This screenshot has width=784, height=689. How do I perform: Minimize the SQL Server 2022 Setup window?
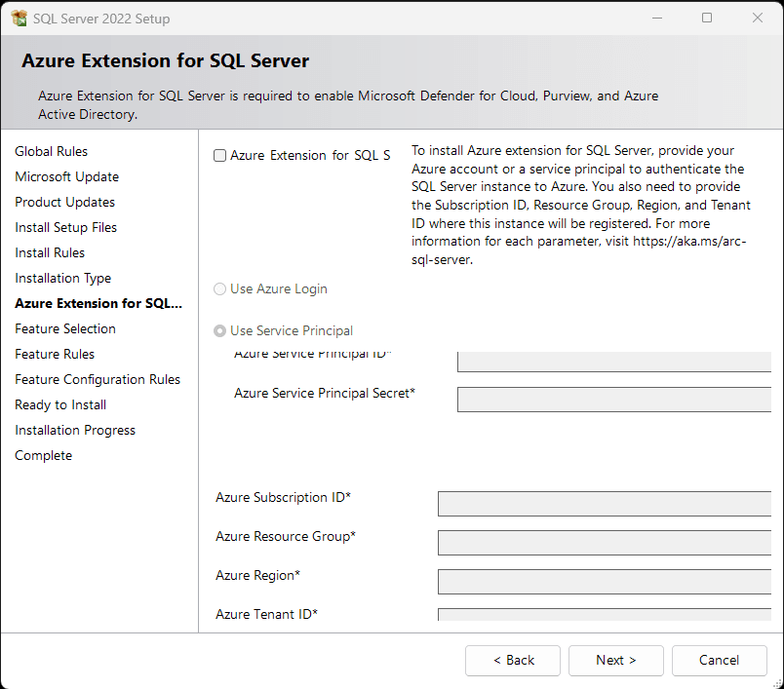click(657, 18)
